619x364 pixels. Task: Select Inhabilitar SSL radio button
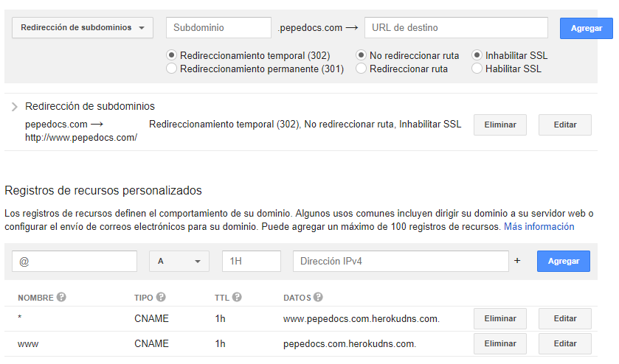tap(477, 55)
